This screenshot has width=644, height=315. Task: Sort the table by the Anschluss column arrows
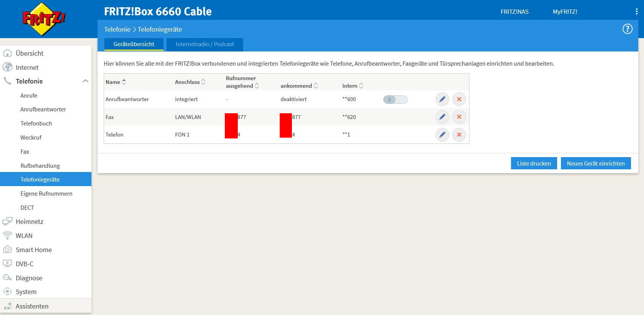click(203, 82)
